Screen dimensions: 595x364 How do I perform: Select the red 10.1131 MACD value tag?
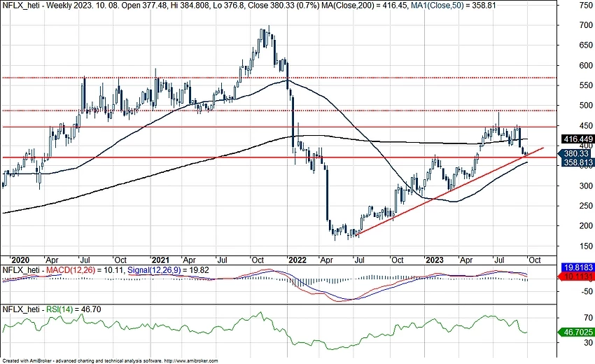[x=575, y=276]
